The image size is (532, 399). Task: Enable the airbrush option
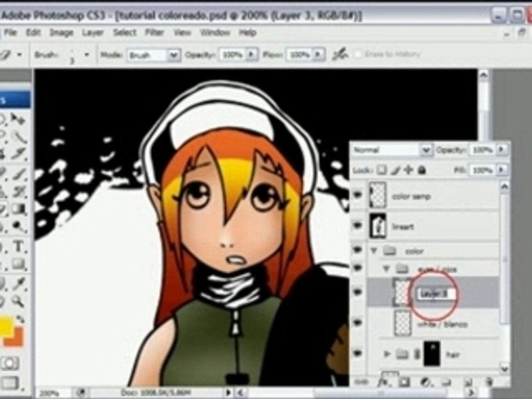tap(340, 54)
